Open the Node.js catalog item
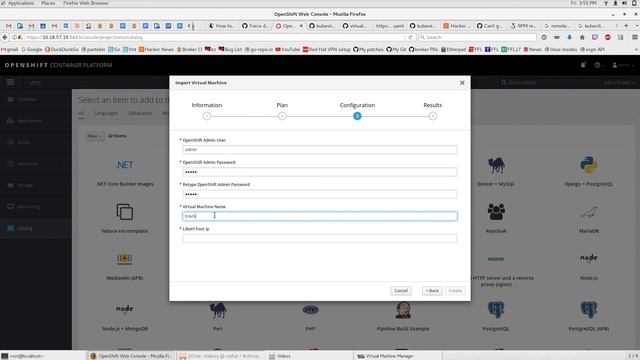640x360 pixels. [x=589, y=266]
